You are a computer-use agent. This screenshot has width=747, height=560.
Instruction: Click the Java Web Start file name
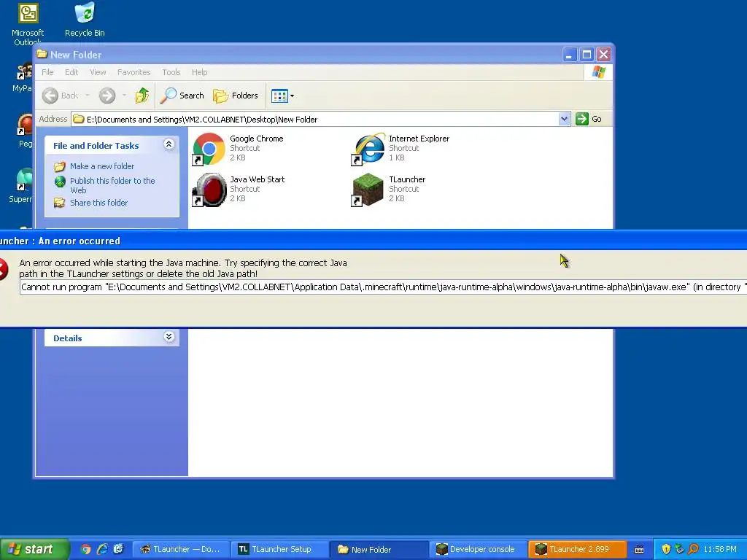pyautogui.click(x=258, y=179)
